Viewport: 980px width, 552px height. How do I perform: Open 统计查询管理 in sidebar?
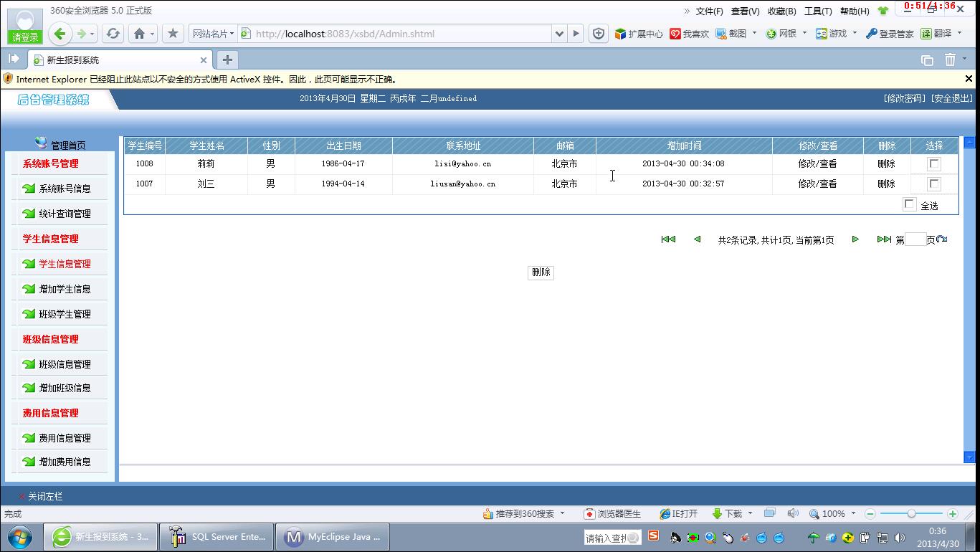click(65, 214)
